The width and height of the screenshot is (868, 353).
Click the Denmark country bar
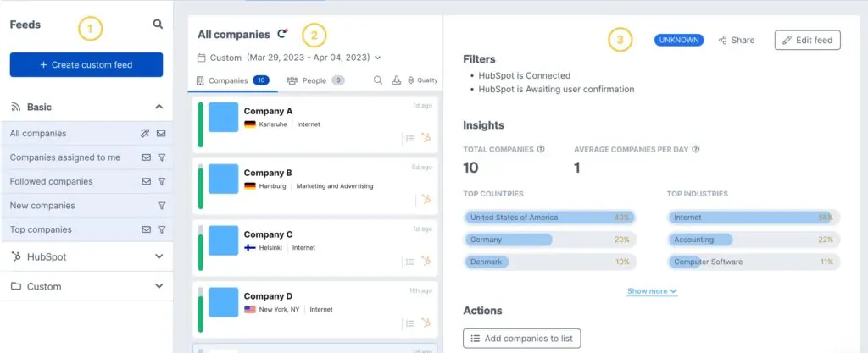(550, 262)
